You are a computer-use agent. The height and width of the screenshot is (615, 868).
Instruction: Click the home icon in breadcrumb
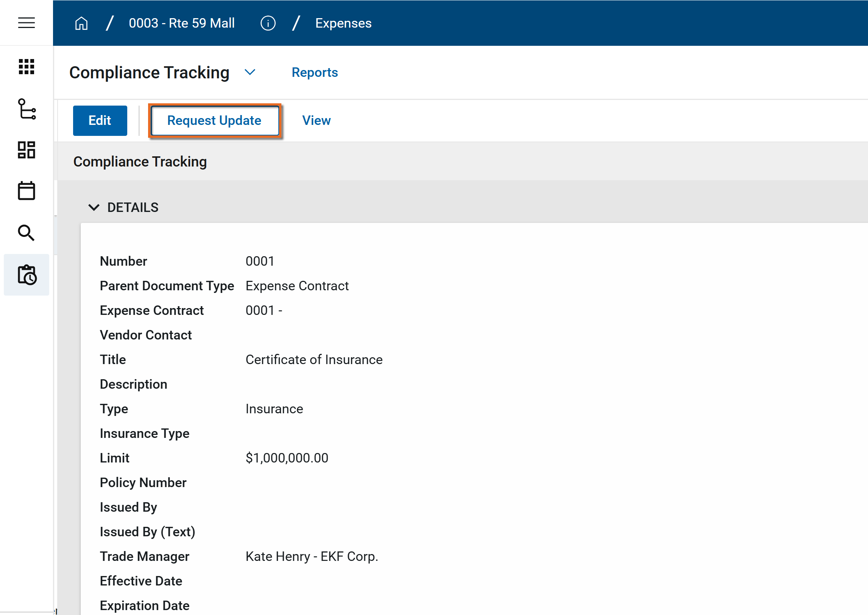click(81, 23)
